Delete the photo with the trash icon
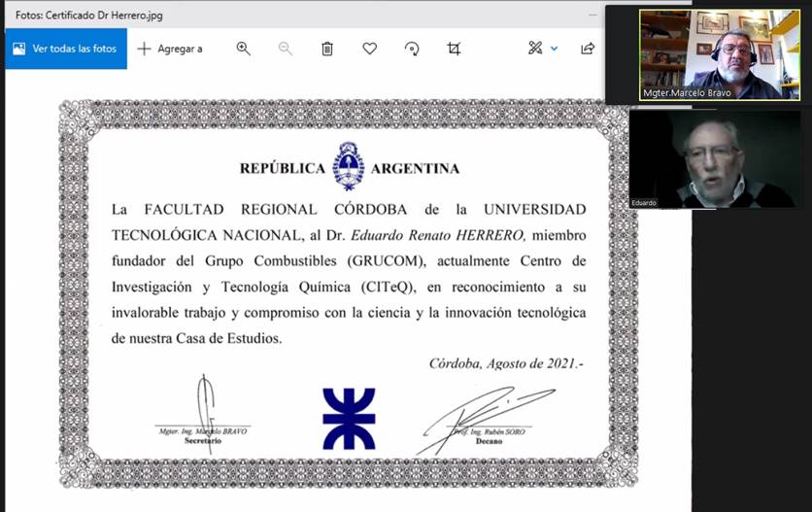Screen dimensions: 812x512 327,49
